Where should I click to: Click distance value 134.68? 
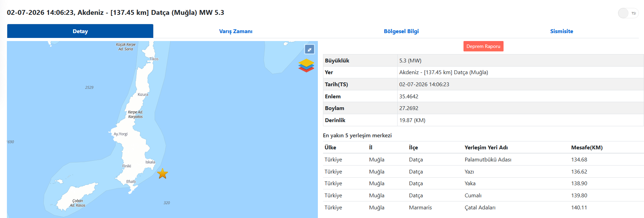[x=579, y=160]
